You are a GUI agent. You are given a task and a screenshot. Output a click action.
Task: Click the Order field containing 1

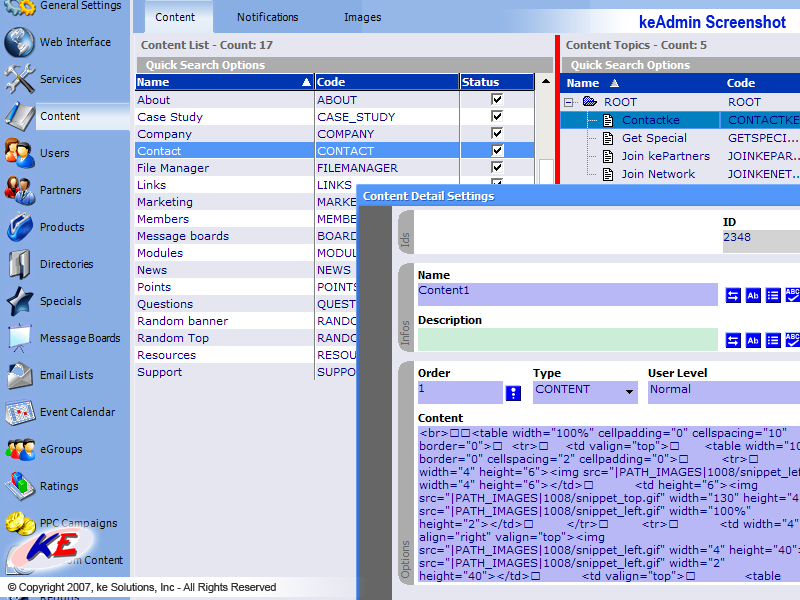(x=460, y=392)
